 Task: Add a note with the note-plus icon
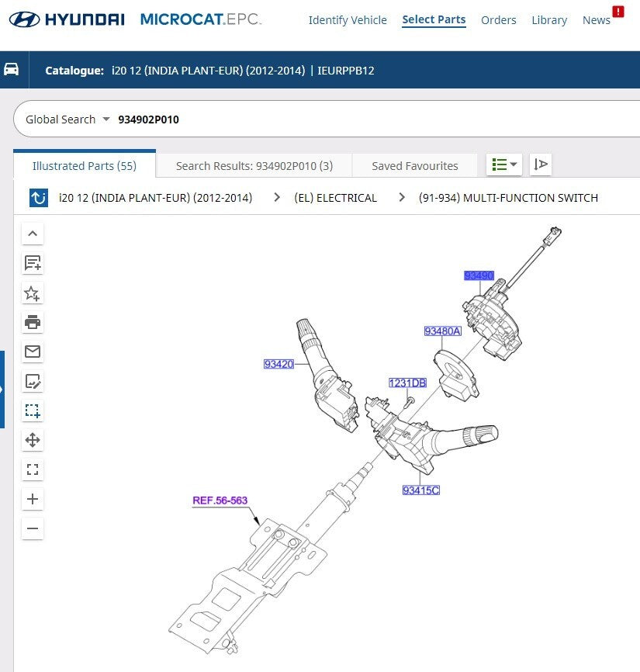(33, 263)
